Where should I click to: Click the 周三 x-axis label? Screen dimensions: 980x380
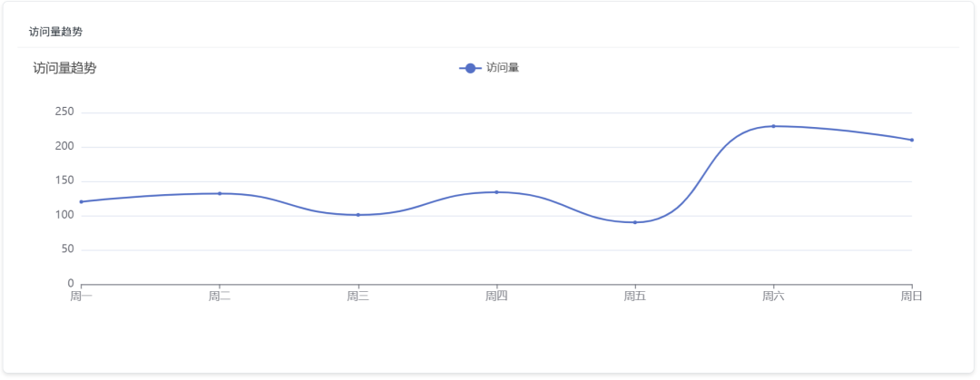point(358,296)
